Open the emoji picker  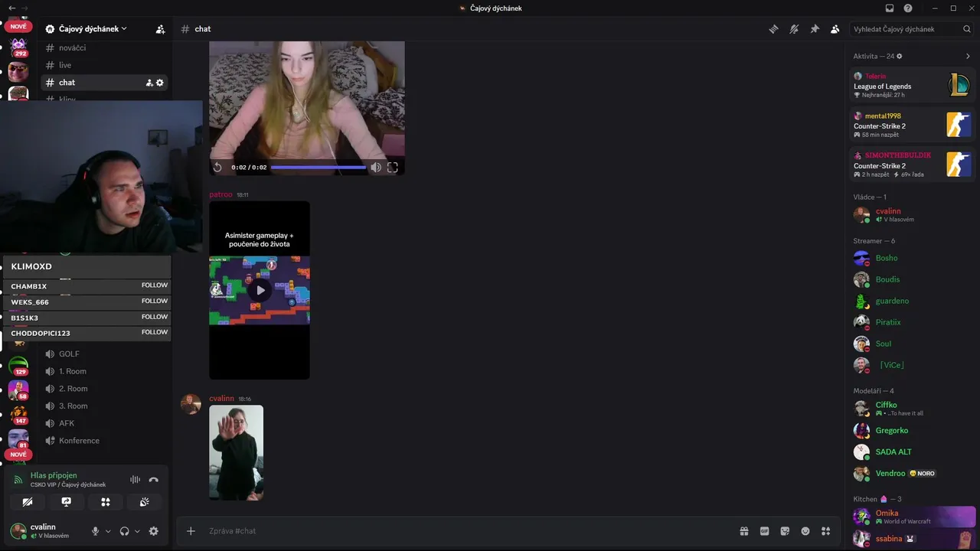805,531
